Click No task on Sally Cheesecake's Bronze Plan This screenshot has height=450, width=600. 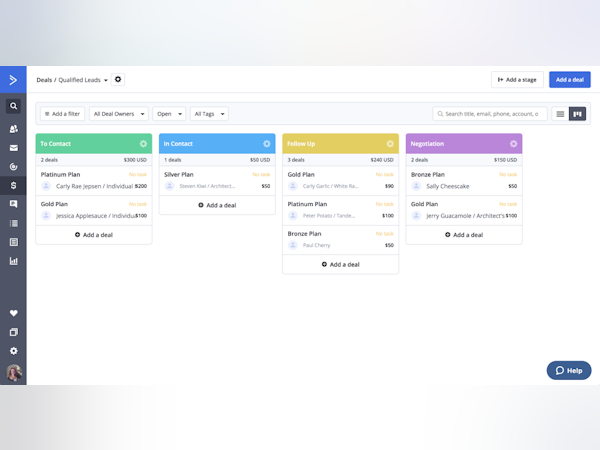coord(508,174)
